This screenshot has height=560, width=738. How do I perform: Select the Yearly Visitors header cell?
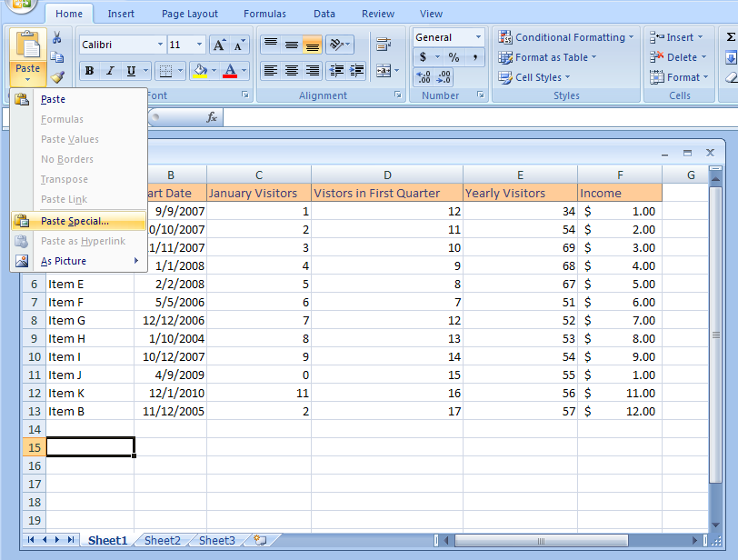tap(520, 193)
